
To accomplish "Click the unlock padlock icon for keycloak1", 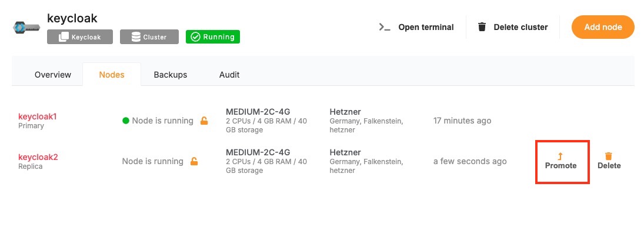I will pyautogui.click(x=203, y=121).
